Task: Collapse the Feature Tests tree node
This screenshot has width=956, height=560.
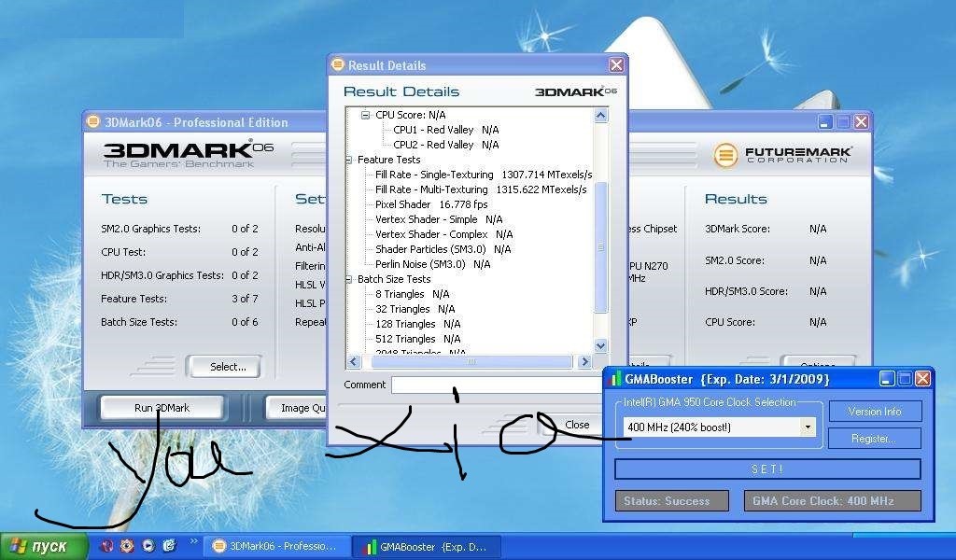Action: [348, 160]
